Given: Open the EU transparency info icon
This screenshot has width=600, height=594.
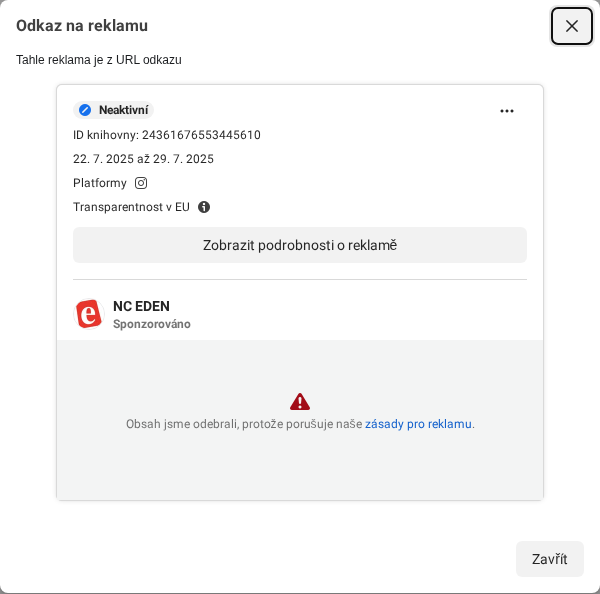Looking at the screenshot, I should (204, 207).
